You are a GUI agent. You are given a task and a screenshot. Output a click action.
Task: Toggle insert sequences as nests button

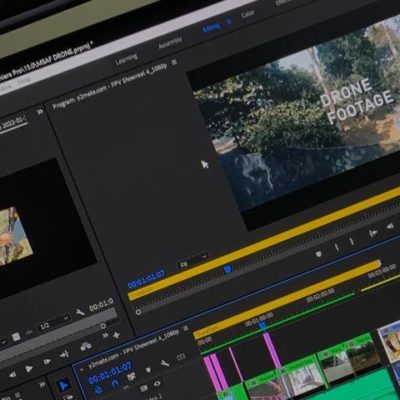click(99, 390)
